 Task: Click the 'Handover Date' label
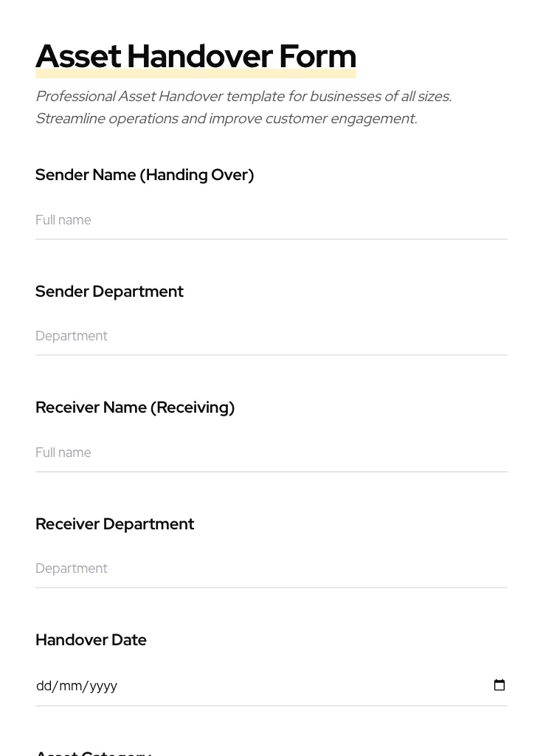tap(91, 640)
